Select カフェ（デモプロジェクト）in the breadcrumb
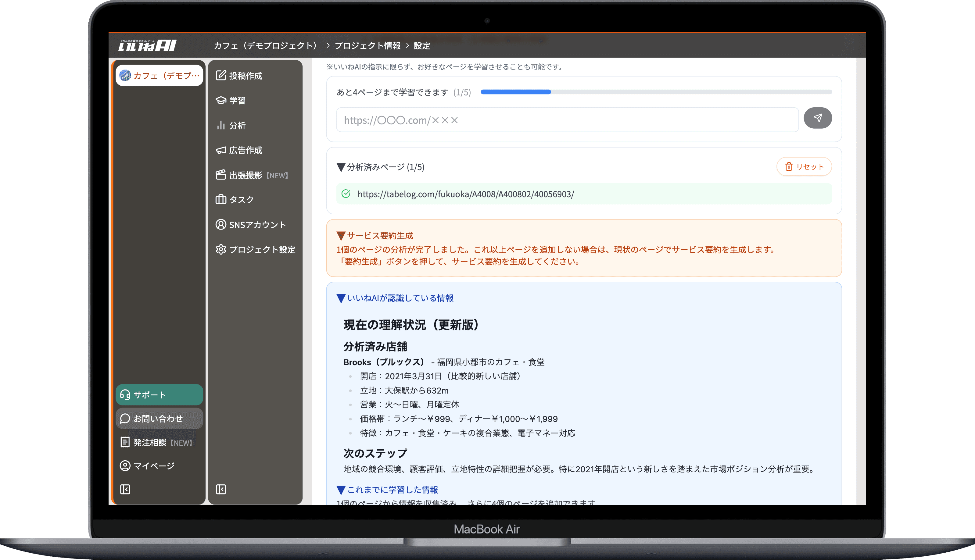 tap(265, 45)
